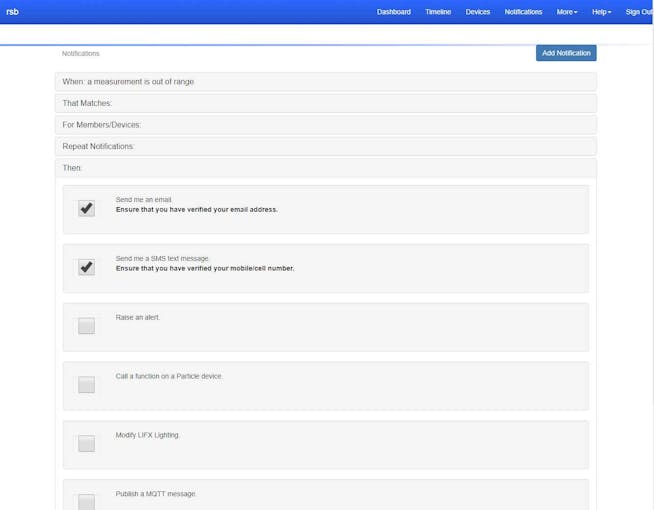Open the Help dropdown menu
This screenshot has height=510, width=654.
coord(601,12)
